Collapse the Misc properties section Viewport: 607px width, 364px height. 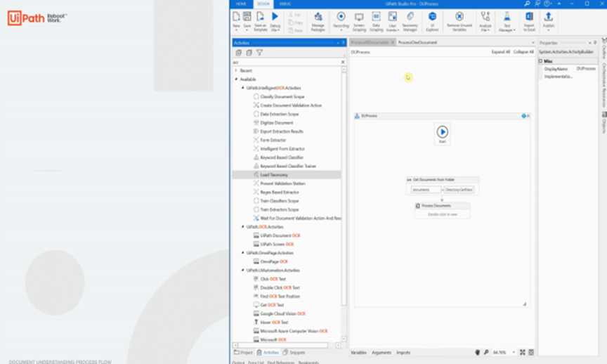coord(540,61)
